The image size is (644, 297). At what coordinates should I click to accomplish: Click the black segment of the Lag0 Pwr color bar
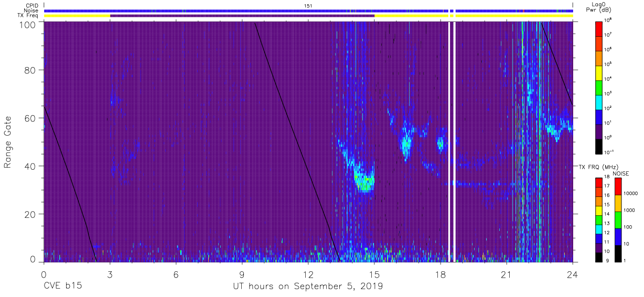click(x=599, y=146)
